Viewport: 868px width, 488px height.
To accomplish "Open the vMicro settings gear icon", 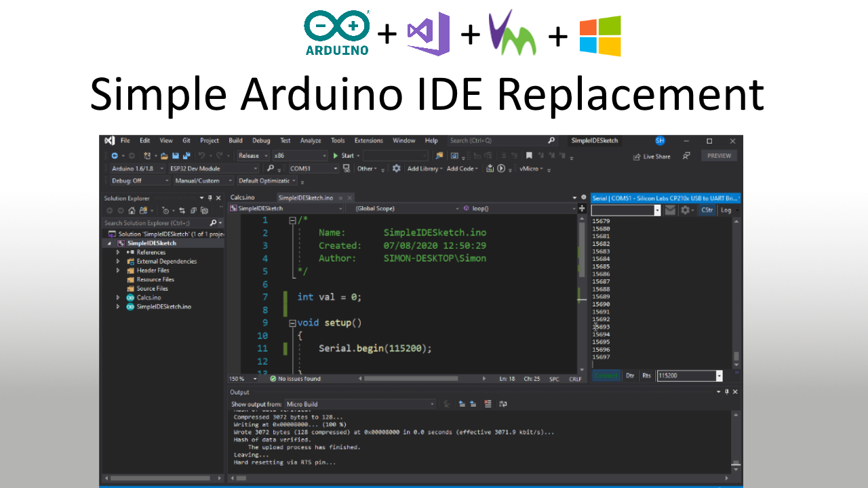I will click(x=397, y=169).
